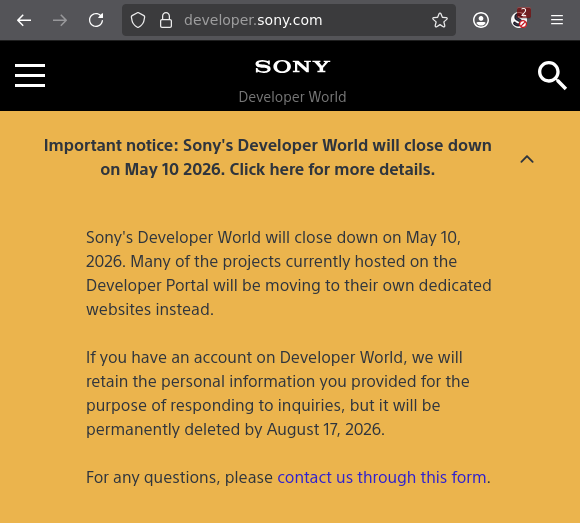Collapse the important notice with chevron
Screen dimensions: 580x523
click(527, 159)
